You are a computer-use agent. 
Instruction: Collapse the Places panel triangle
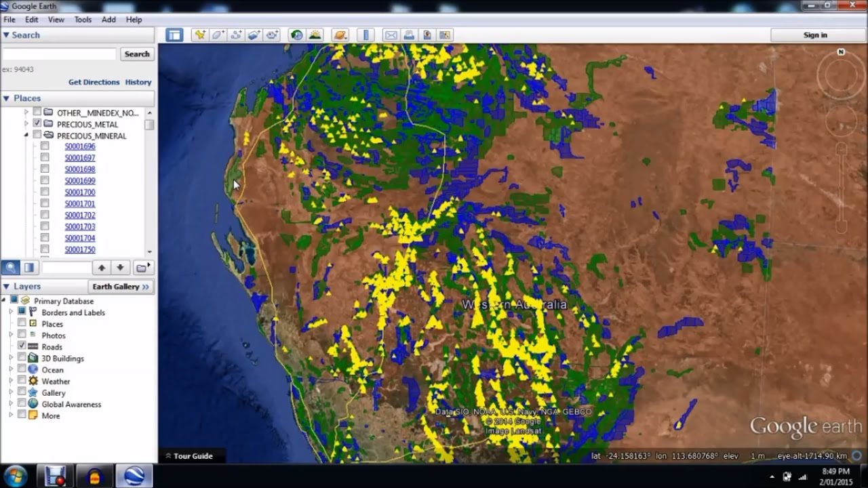(6, 98)
